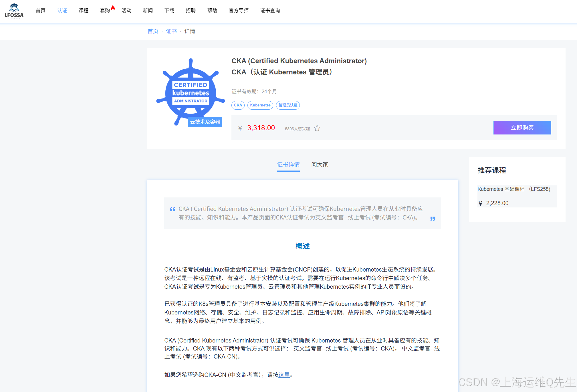Open the 官方导师 menu item
The image size is (577, 392).
(239, 11)
